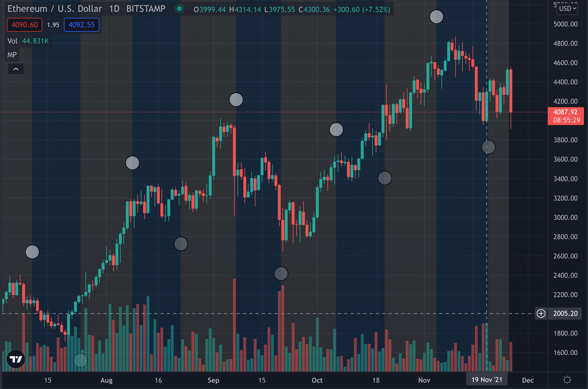Screen dimensions: 588x389
Task: Click the TradingView logo icon
Action: (x=16, y=359)
